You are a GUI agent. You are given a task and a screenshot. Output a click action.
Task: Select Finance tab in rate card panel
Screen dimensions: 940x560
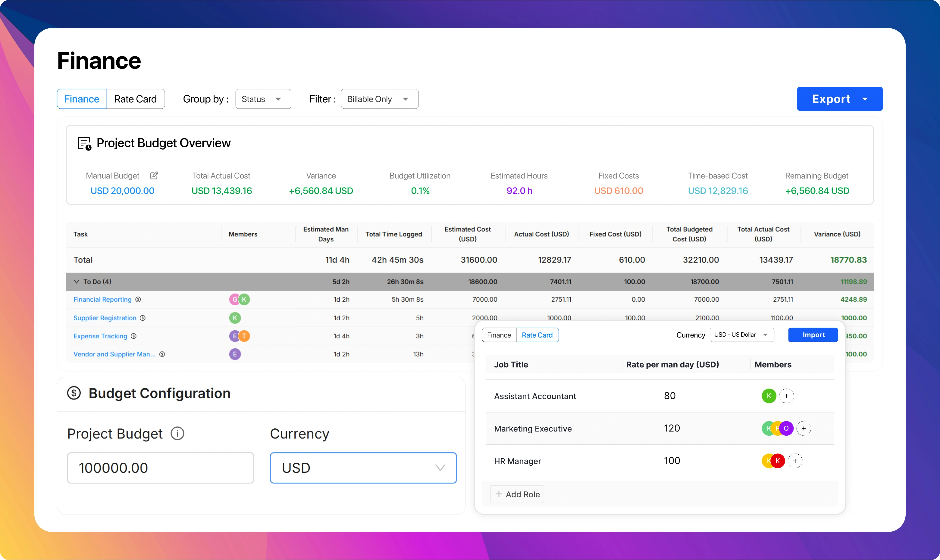coord(499,335)
